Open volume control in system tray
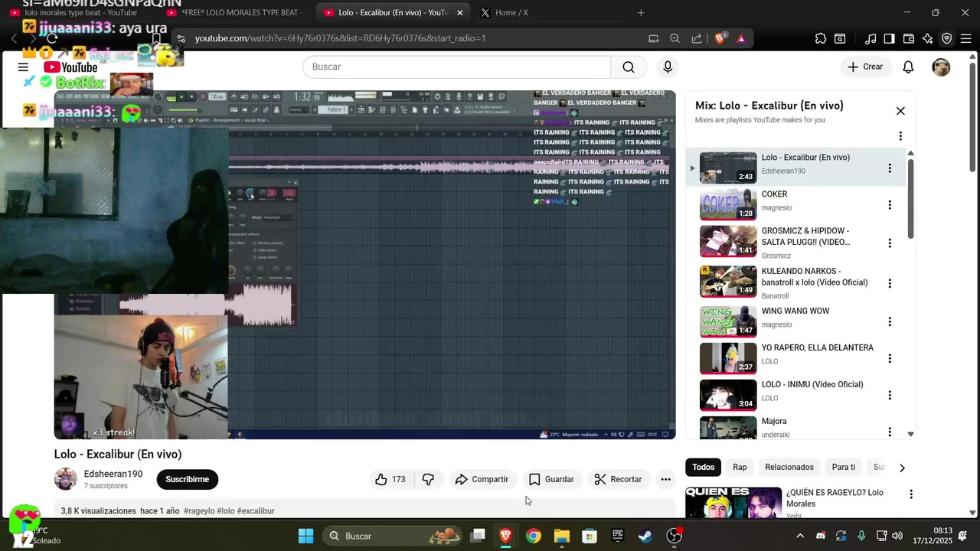 pyautogui.click(x=897, y=536)
